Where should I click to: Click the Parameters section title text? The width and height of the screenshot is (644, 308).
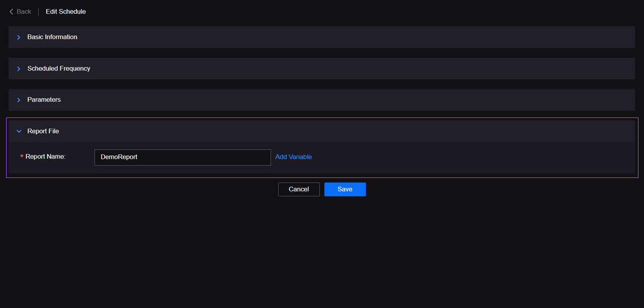point(44,100)
